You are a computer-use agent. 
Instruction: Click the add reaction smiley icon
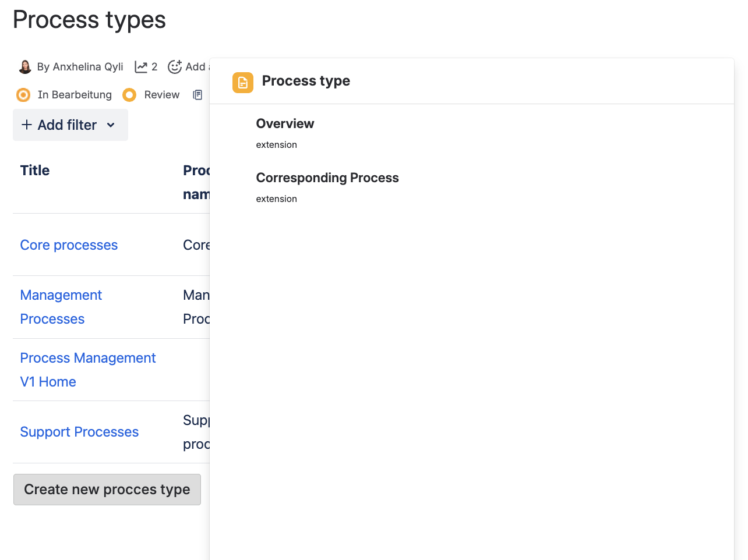click(x=175, y=67)
